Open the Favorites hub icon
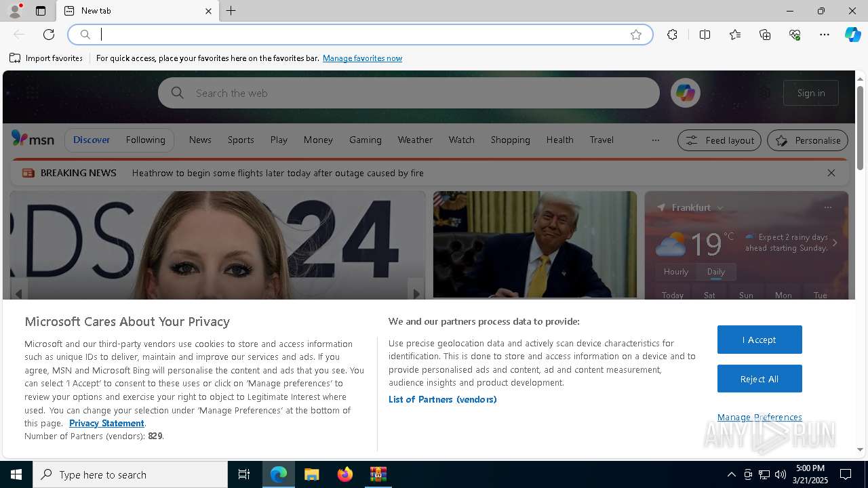868x488 pixels. point(735,35)
